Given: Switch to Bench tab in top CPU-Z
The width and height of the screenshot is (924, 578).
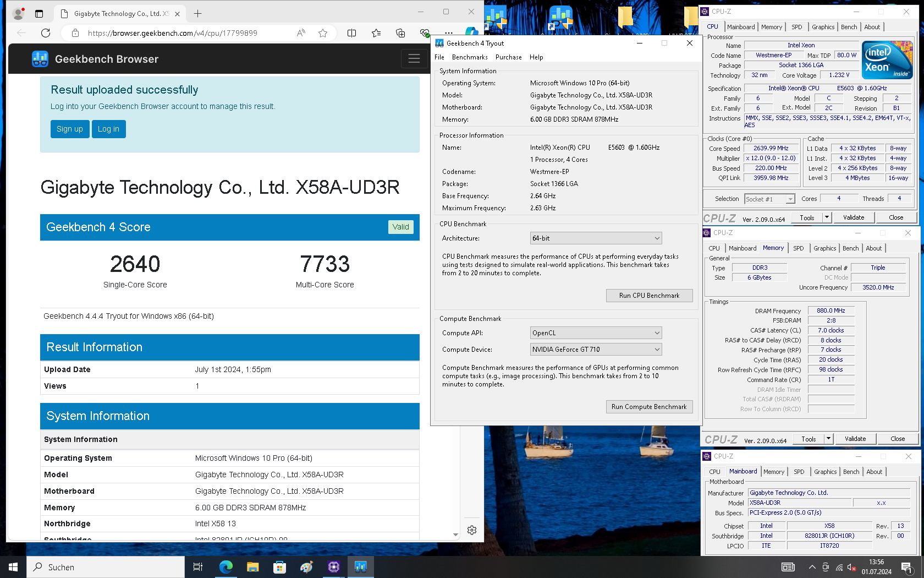Looking at the screenshot, I should coord(849,27).
